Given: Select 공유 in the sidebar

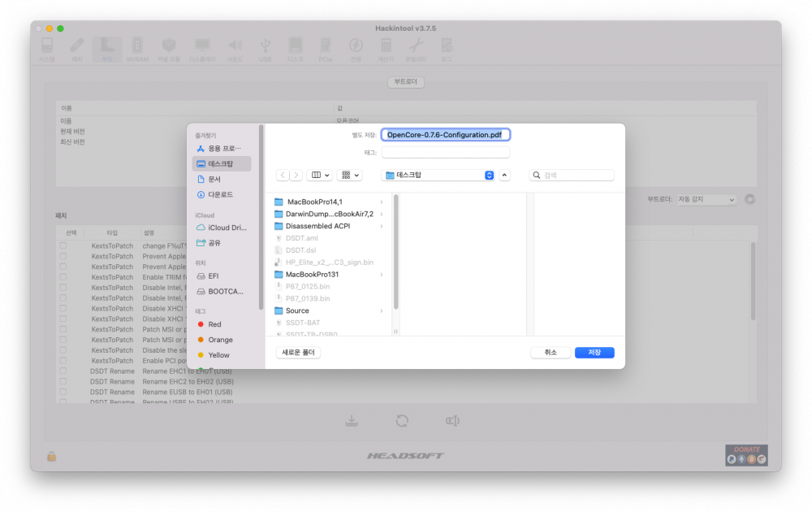Looking at the screenshot, I should pos(221,242).
